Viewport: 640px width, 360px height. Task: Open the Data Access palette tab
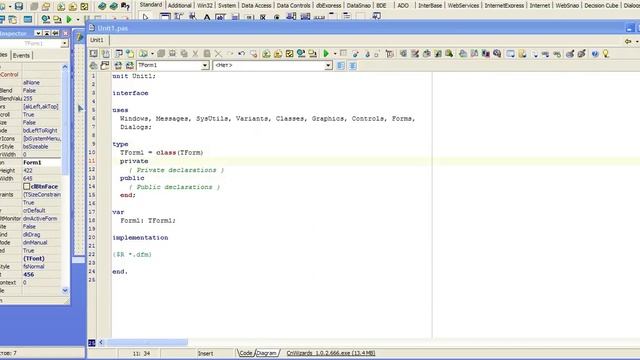(256, 5)
